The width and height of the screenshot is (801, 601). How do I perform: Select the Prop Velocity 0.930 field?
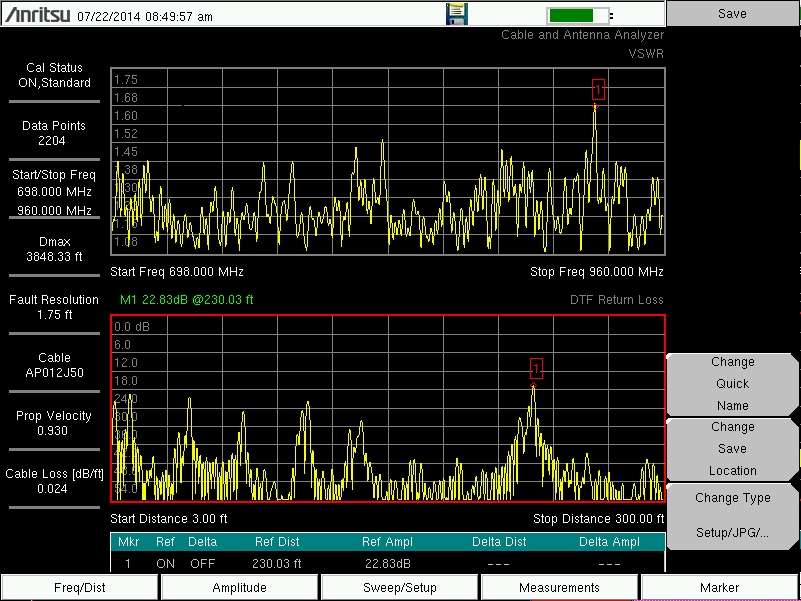click(54, 423)
